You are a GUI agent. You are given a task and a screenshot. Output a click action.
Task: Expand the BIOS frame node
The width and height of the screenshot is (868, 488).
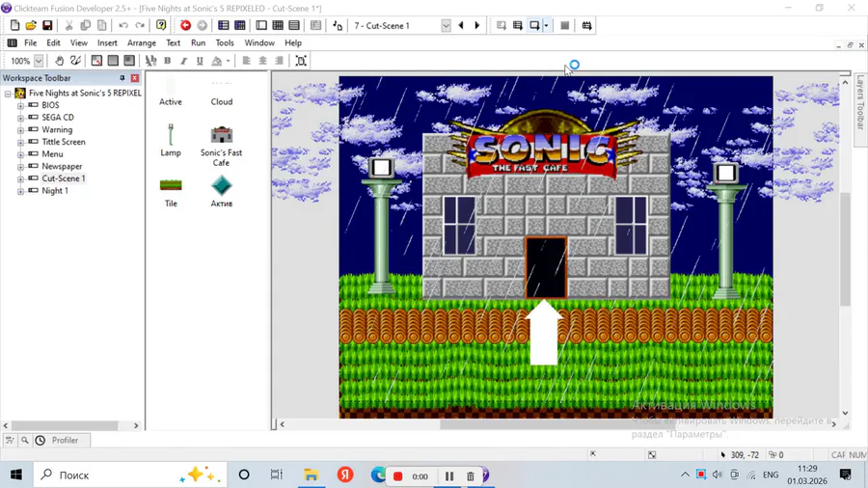(x=20, y=105)
